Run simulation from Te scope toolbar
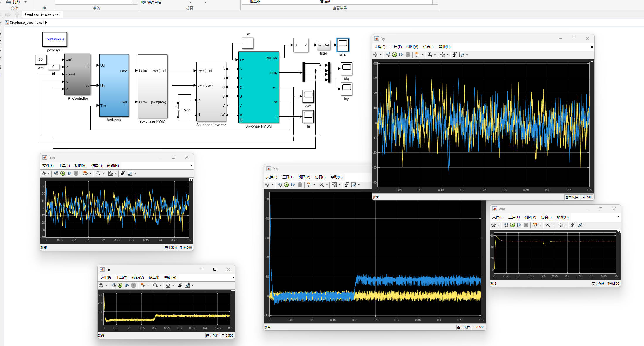 [120, 285]
